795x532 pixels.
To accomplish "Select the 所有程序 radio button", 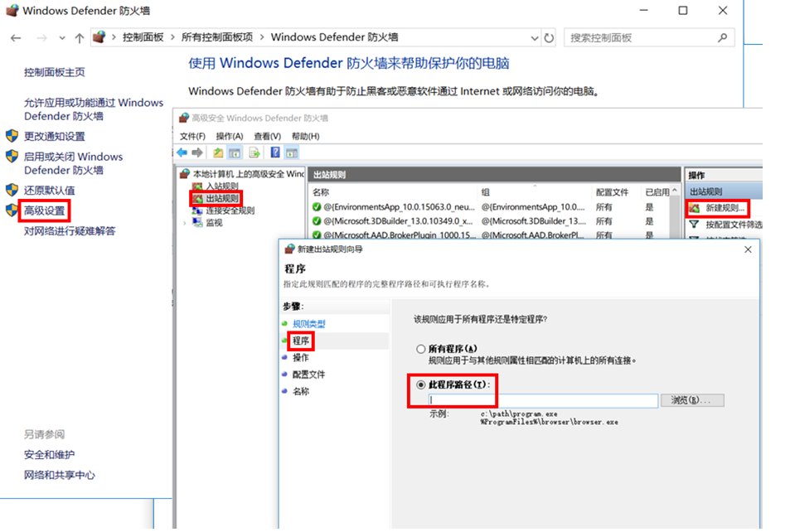I will (x=421, y=348).
